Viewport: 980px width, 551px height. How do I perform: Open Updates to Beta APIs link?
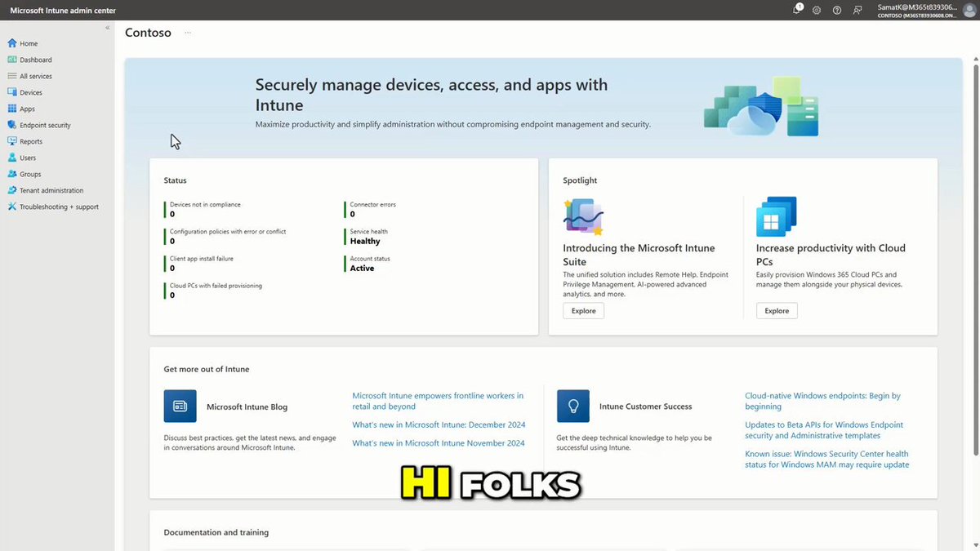point(824,430)
